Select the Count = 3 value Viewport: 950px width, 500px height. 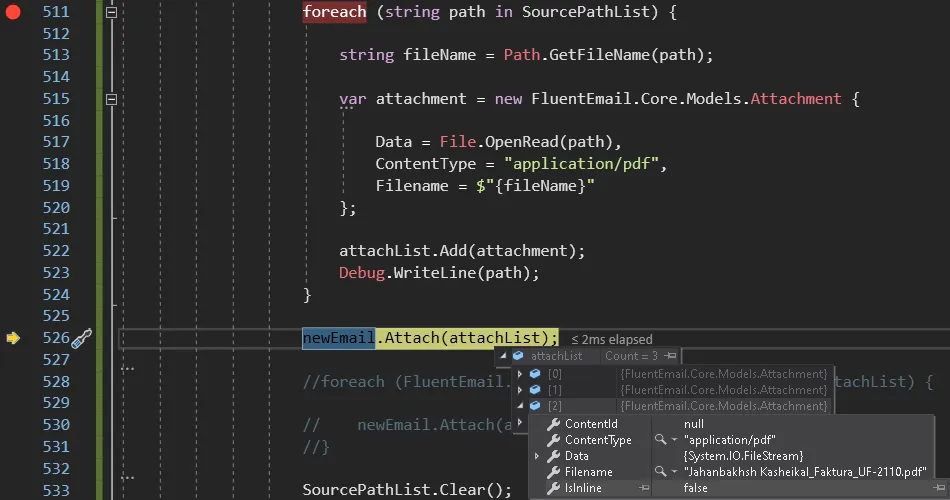[631, 356]
